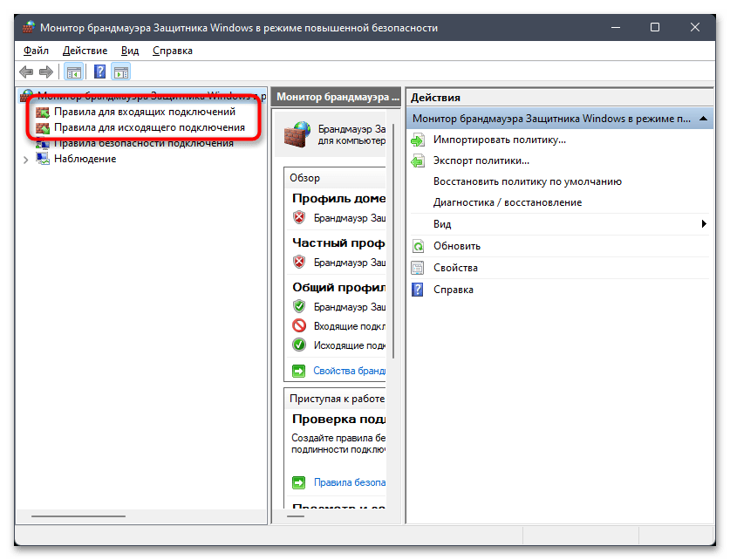Click green arrow icon beside Свойства брандмауэра
This screenshot has width=730, height=560.
[x=298, y=371]
